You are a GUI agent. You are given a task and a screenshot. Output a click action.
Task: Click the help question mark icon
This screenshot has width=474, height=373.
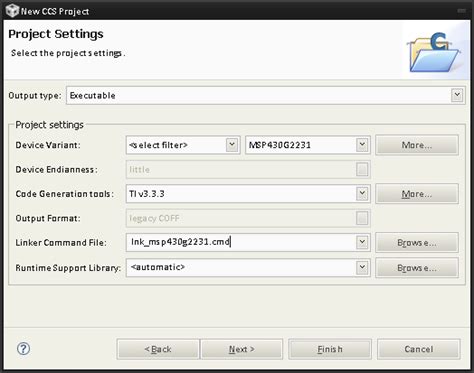(23, 349)
